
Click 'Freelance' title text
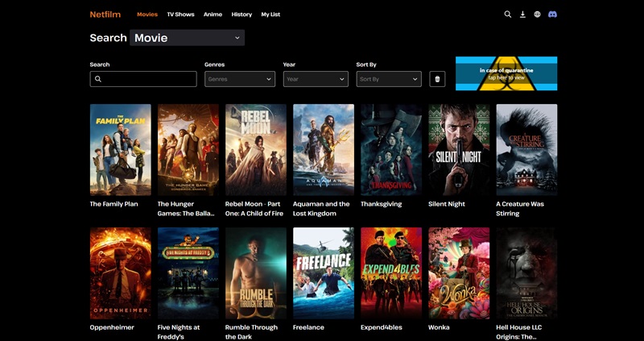[308, 327]
